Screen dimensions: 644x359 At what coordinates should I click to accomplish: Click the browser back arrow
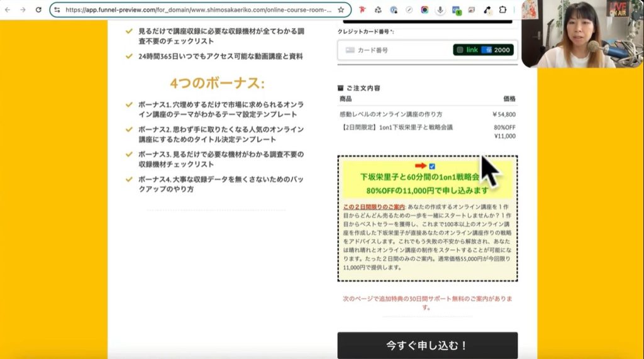coord(8,10)
